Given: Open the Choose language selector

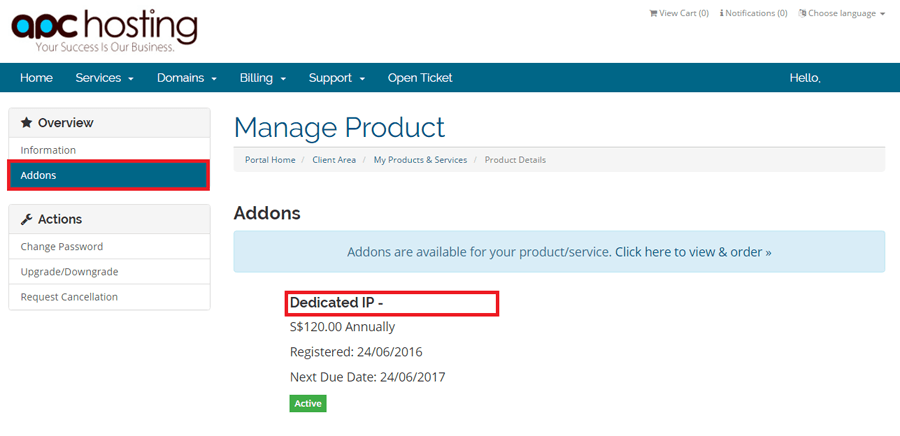Looking at the screenshot, I should [x=842, y=13].
